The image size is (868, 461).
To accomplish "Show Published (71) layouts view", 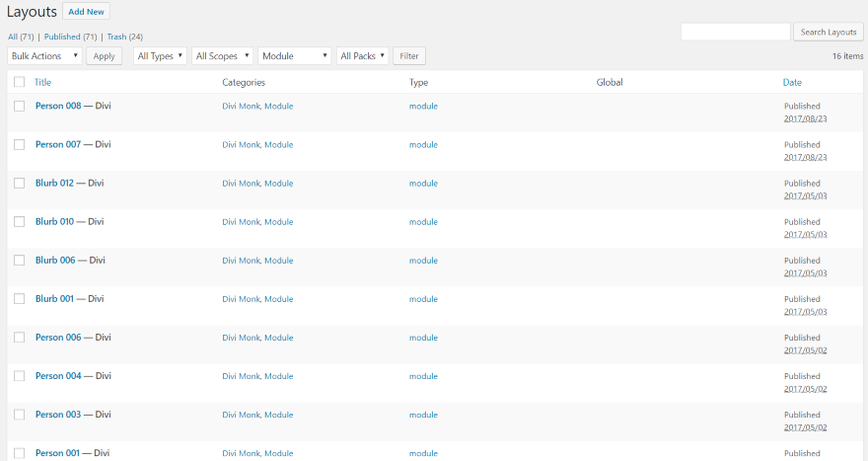I will click(70, 37).
